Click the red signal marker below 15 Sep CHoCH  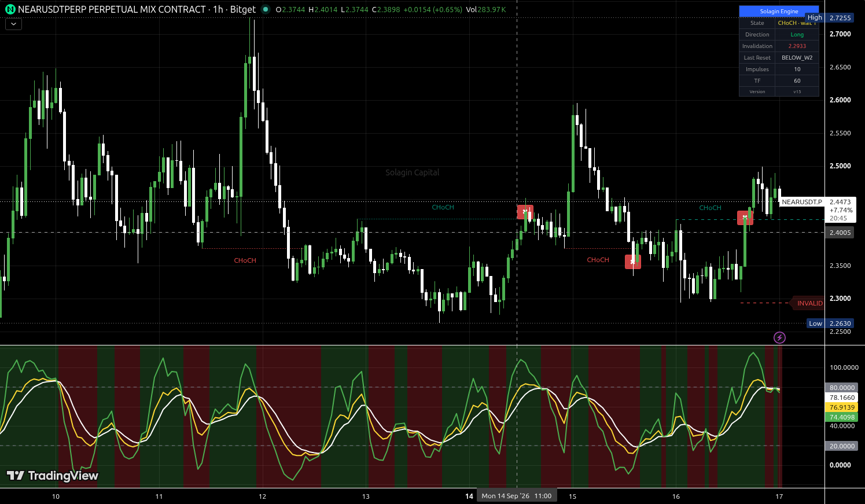tap(633, 262)
